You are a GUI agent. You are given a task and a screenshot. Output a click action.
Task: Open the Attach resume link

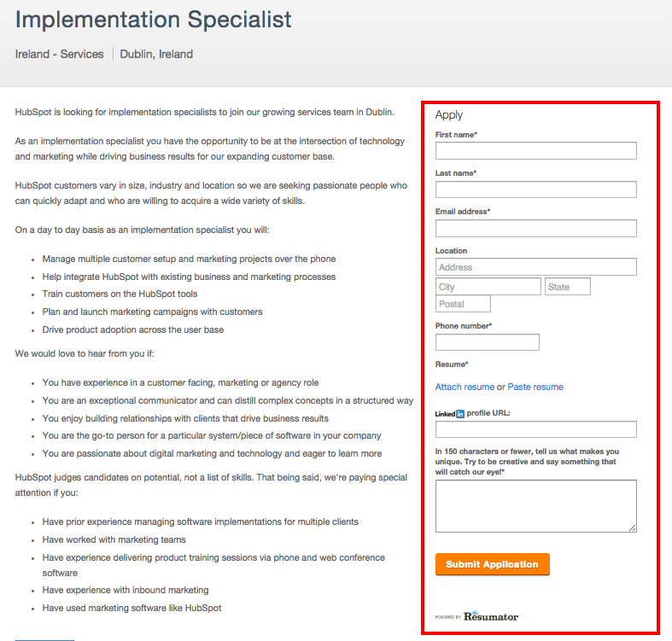[465, 387]
